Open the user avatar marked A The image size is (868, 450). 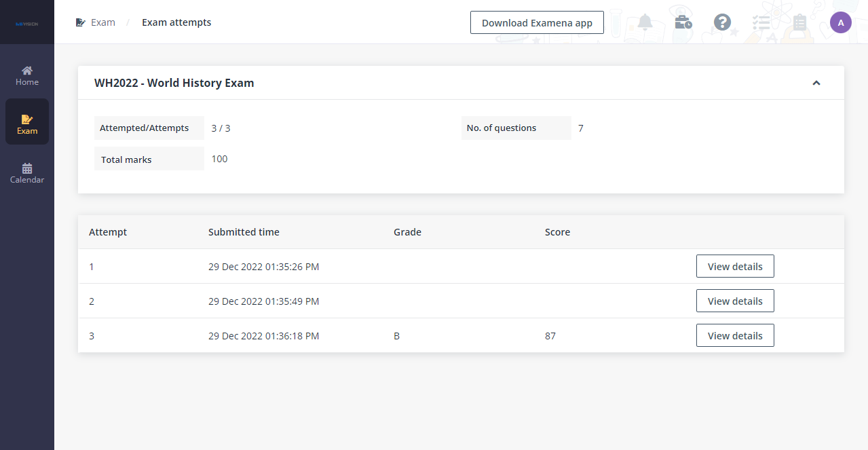pyautogui.click(x=840, y=22)
